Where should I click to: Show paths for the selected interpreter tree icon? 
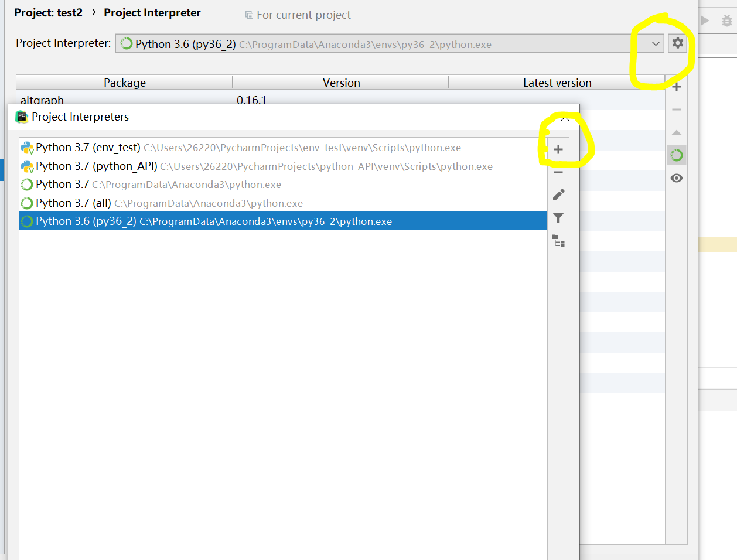point(558,241)
